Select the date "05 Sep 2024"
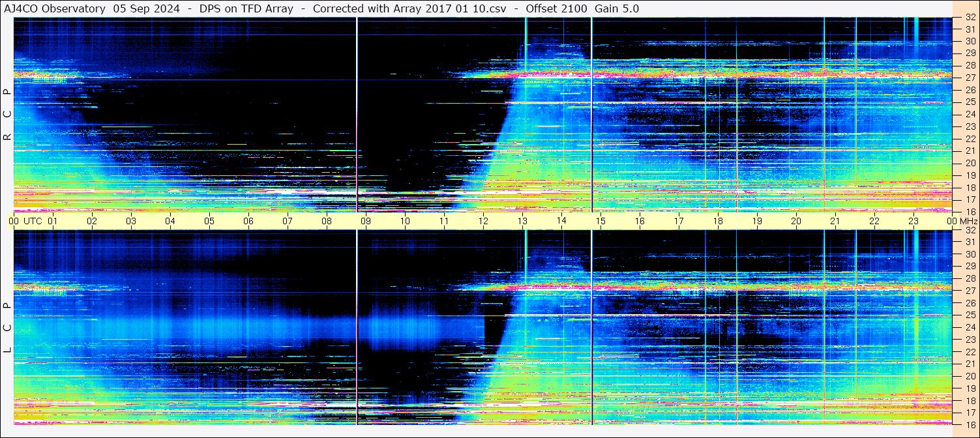The height and width of the screenshot is (438, 980). pyautogui.click(x=147, y=8)
